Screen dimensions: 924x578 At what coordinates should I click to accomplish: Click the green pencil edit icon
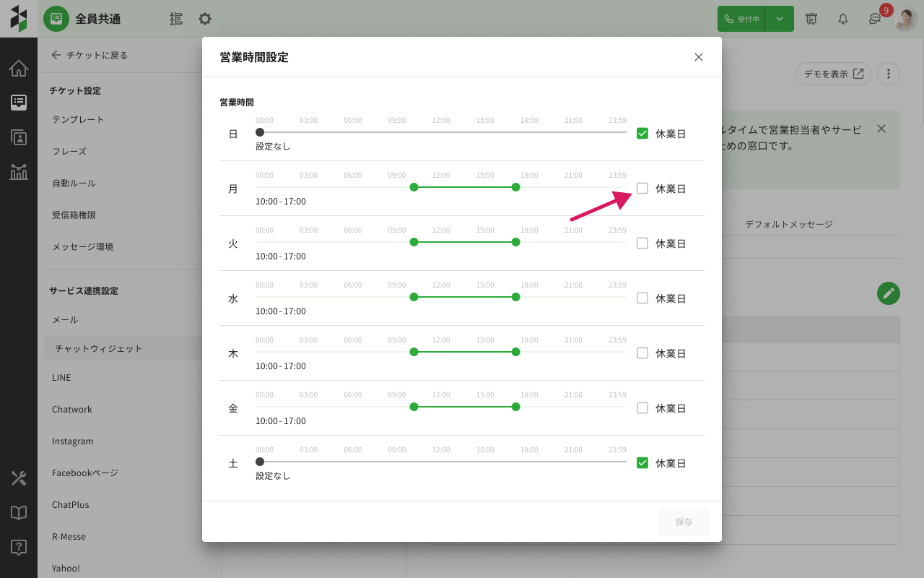click(x=889, y=293)
